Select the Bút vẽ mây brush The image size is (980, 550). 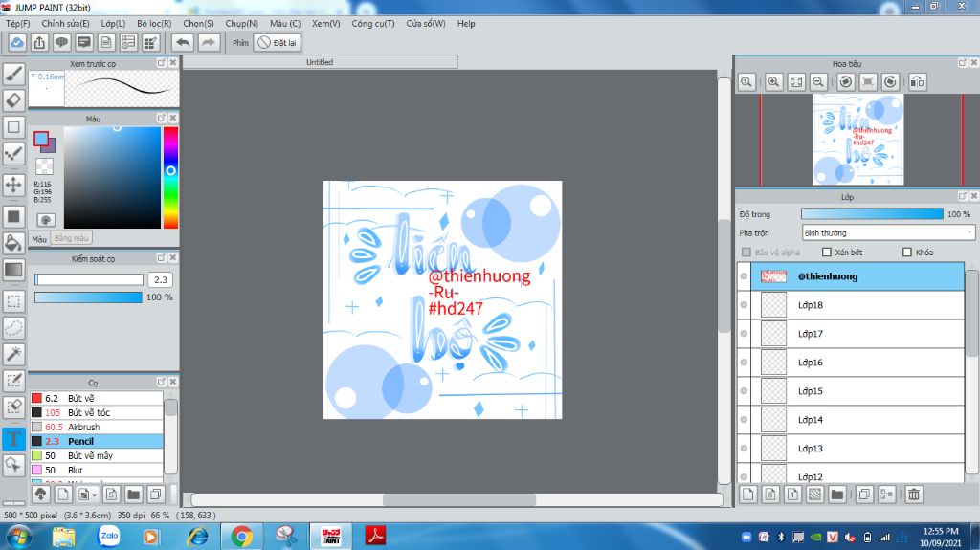(x=97, y=455)
